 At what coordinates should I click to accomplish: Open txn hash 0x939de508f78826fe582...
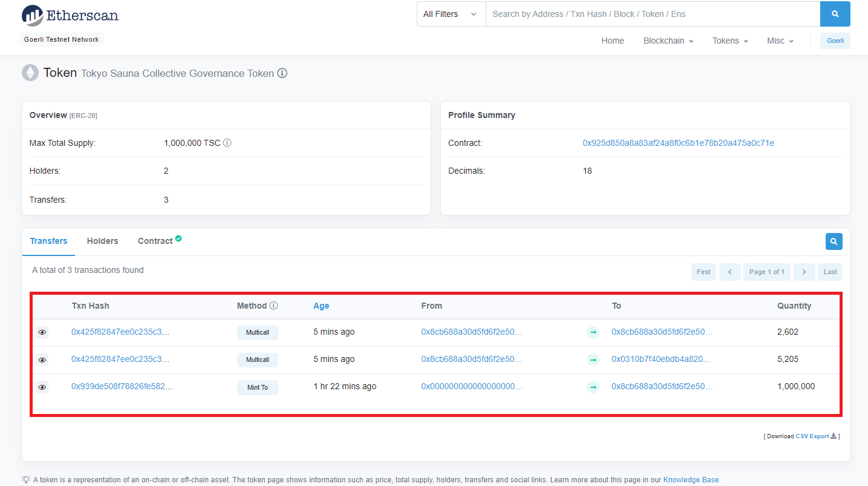click(x=122, y=386)
